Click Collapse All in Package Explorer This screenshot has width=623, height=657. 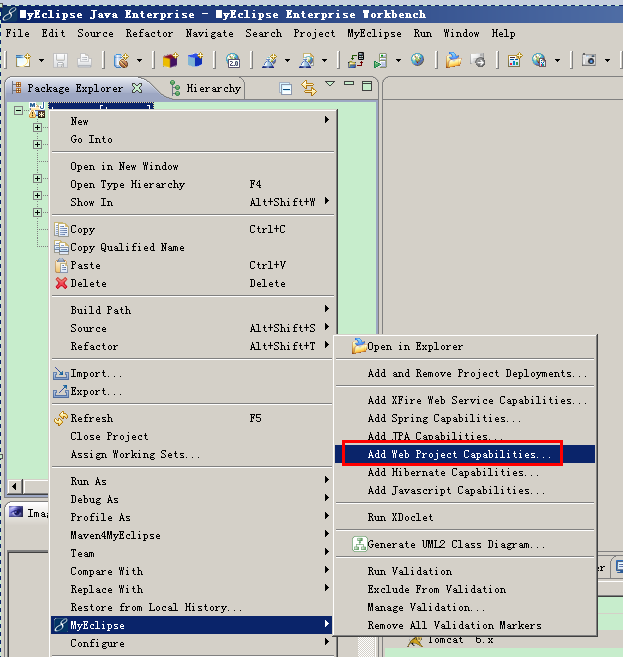286,88
